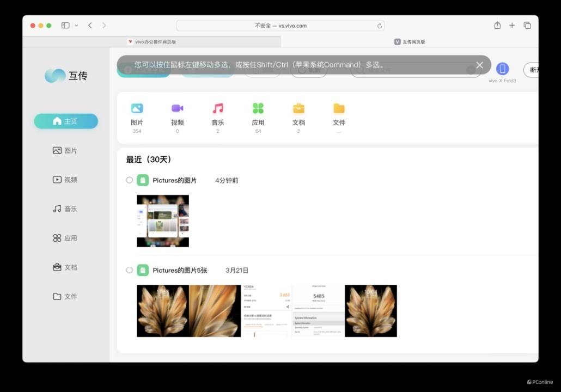Dismiss the multi-select tip banner

coord(479,65)
